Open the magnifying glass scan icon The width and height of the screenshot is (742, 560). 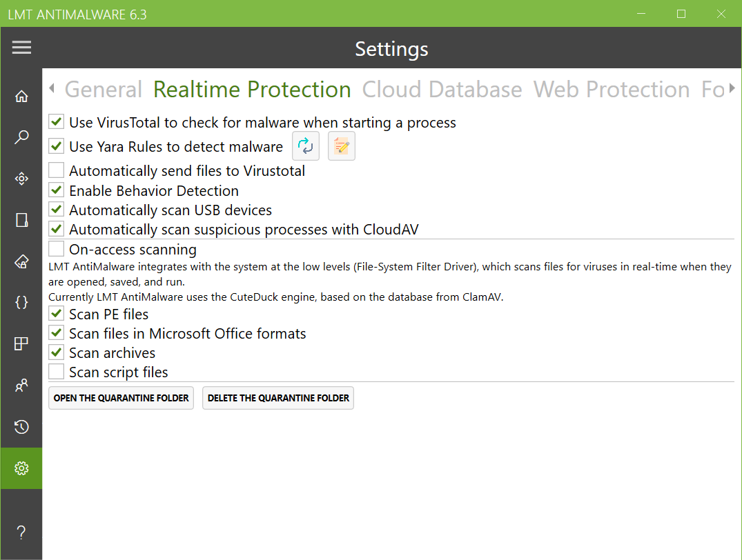[x=21, y=137]
